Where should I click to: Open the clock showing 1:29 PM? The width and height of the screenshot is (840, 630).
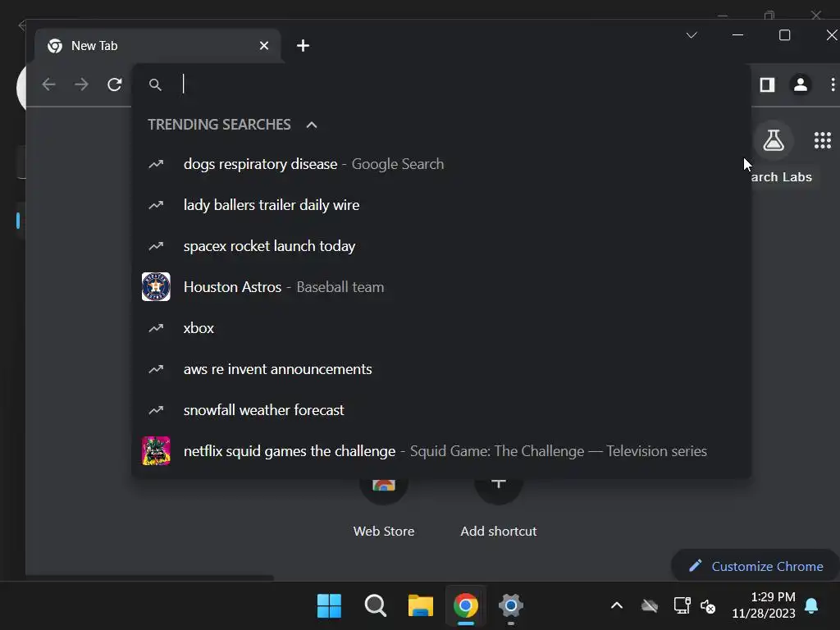pos(764,605)
